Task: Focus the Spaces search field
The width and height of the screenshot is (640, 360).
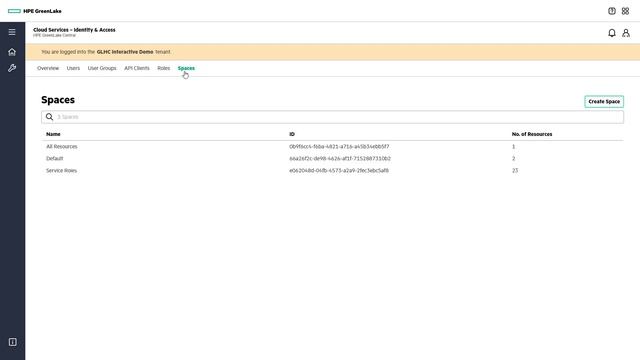Action: pos(332,117)
